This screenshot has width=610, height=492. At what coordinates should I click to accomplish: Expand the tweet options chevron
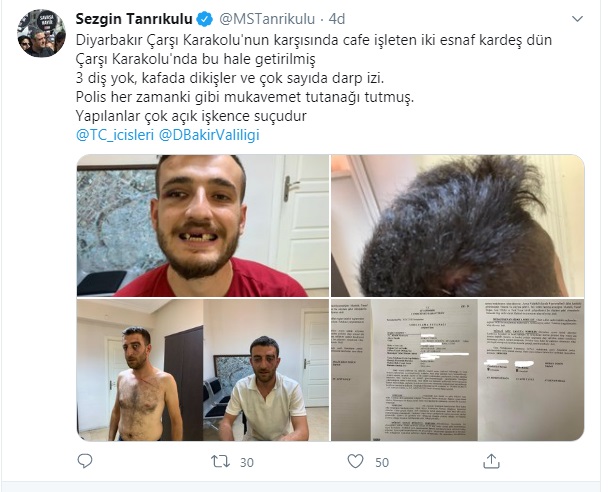(577, 19)
